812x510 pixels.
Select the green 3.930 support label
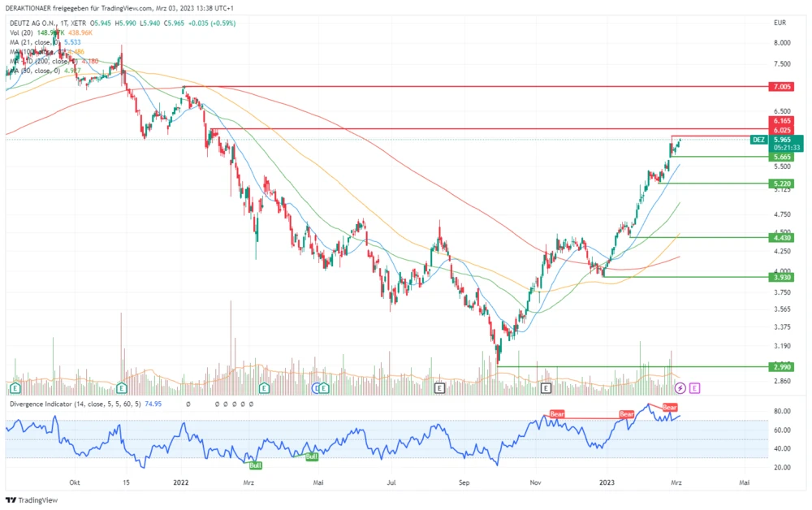click(782, 278)
